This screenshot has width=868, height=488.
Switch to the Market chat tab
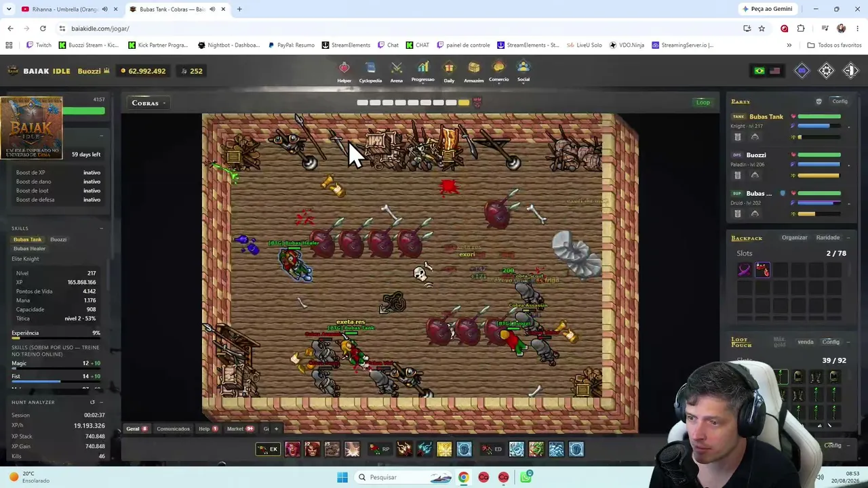tap(240, 429)
